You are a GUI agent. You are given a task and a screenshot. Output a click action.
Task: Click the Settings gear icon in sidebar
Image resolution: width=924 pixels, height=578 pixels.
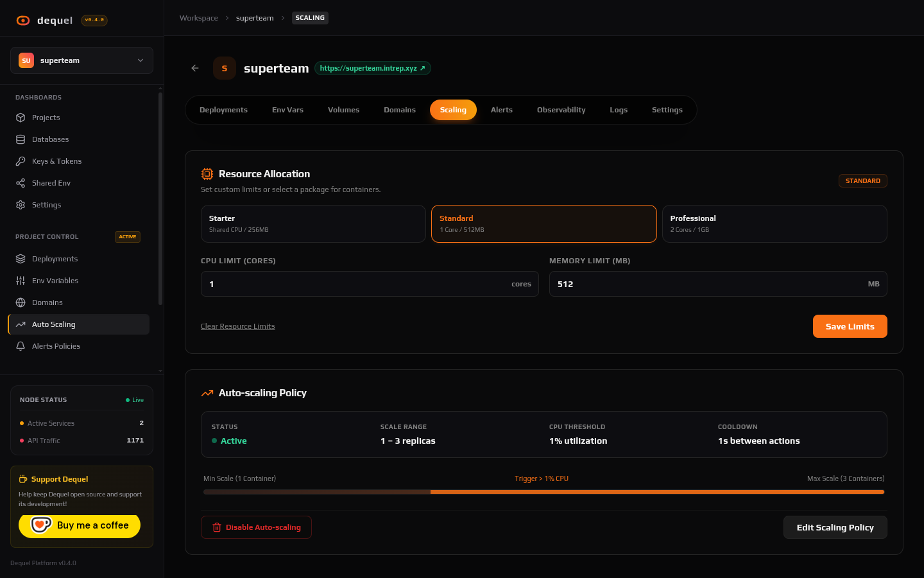(x=21, y=205)
